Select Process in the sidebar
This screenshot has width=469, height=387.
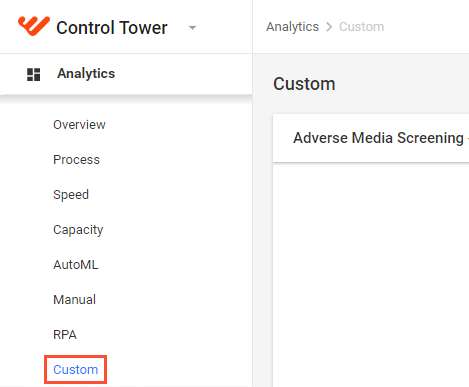[x=76, y=160]
